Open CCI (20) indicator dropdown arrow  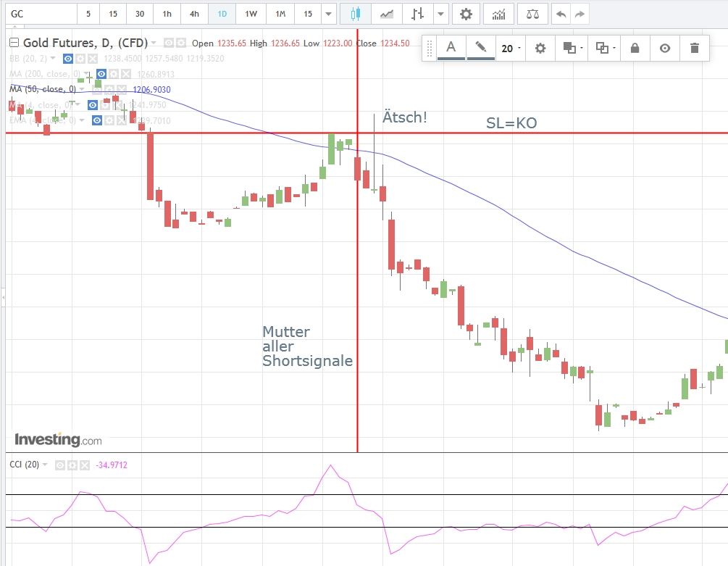(45, 465)
